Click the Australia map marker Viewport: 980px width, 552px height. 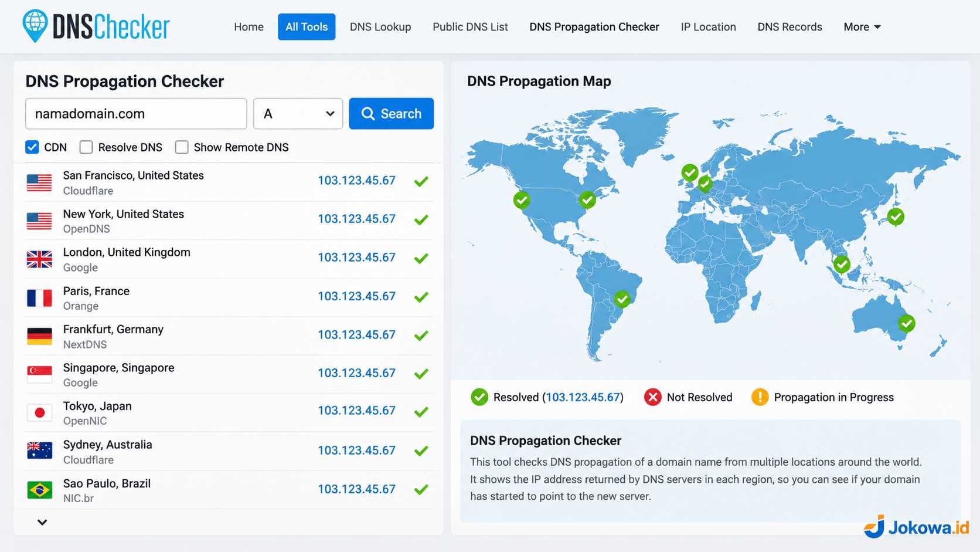pos(907,323)
